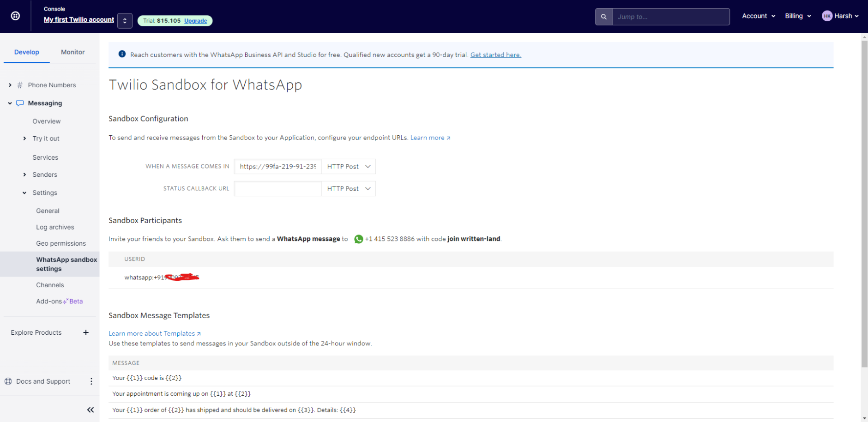The width and height of the screenshot is (868, 422).
Task: Click the Twilio console home logo icon
Action: click(x=15, y=16)
